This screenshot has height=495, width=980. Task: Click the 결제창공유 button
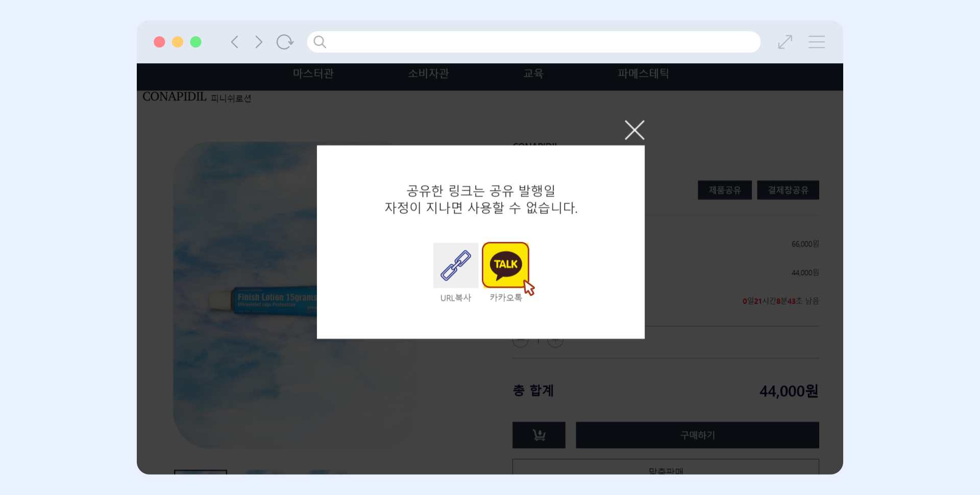click(x=788, y=190)
